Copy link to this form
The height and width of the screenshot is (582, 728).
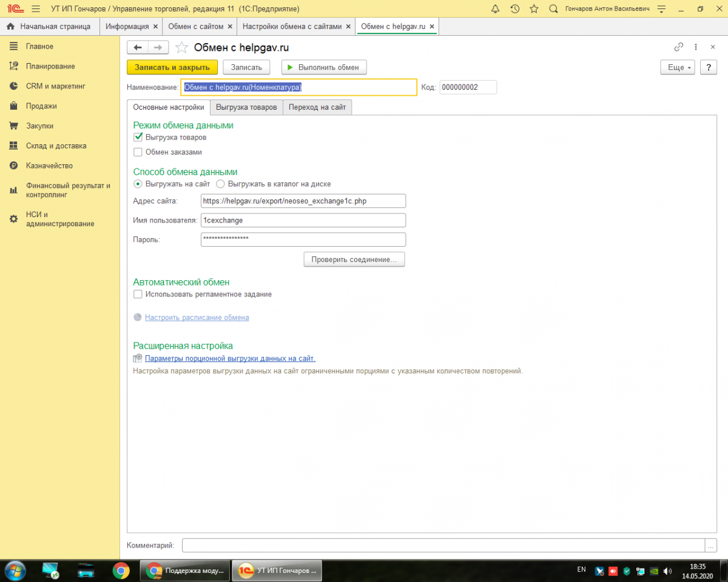pos(679,47)
